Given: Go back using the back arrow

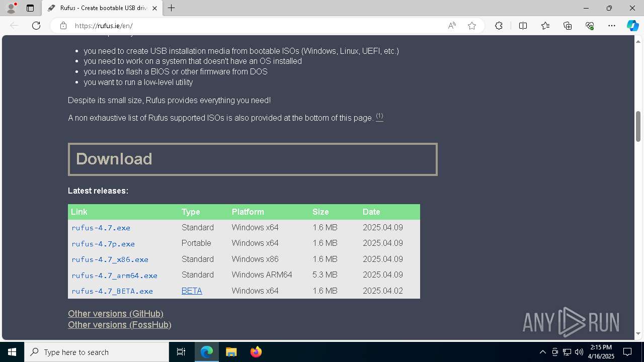Looking at the screenshot, I should [14, 26].
